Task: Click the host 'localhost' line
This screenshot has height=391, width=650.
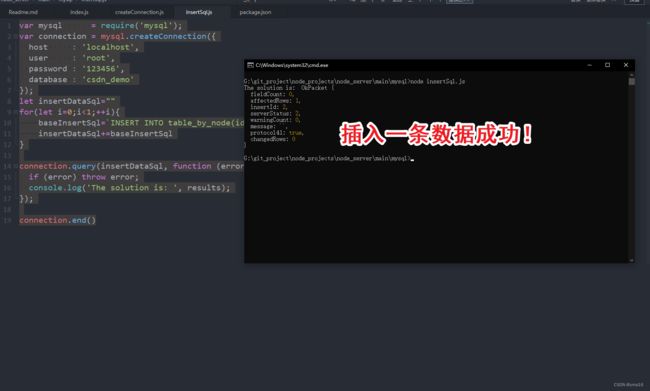Action: 83,47
